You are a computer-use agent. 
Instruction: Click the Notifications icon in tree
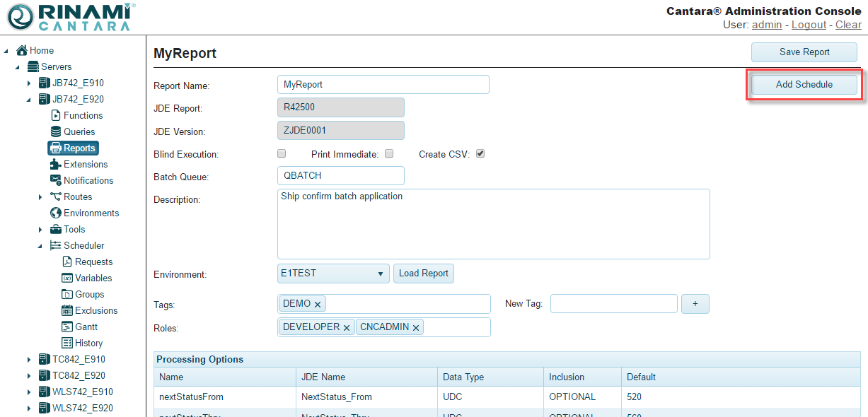click(56, 180)
